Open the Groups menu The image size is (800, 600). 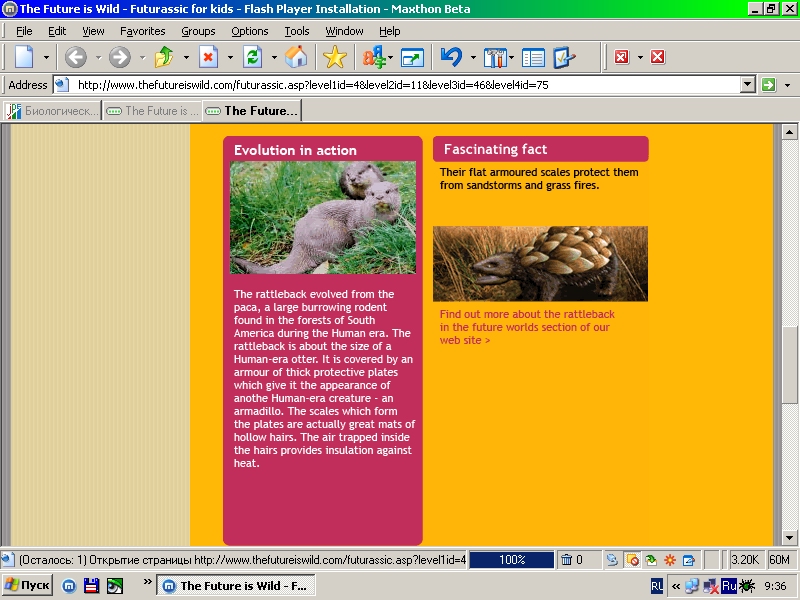point(198,31)
